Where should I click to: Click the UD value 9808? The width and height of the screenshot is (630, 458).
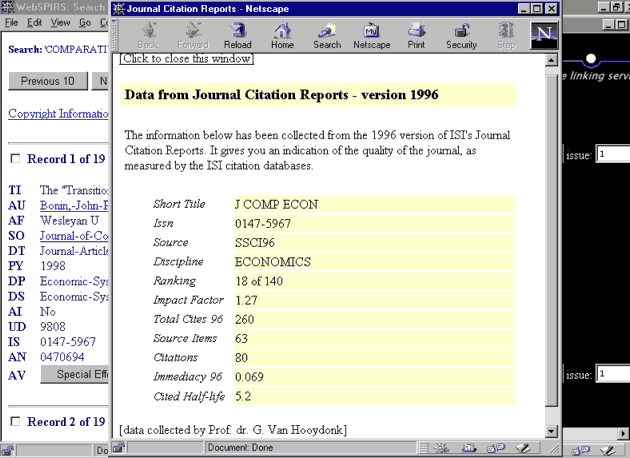(53, 327)
